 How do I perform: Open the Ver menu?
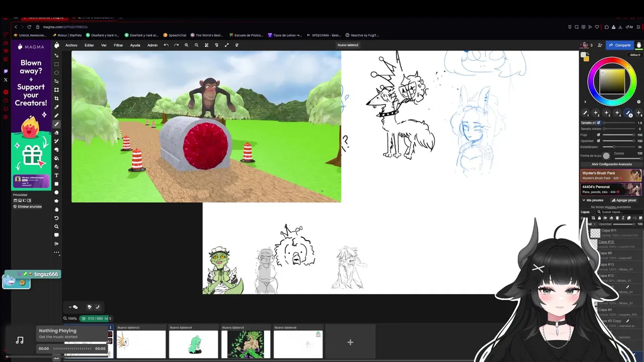[x=104, y=45]
